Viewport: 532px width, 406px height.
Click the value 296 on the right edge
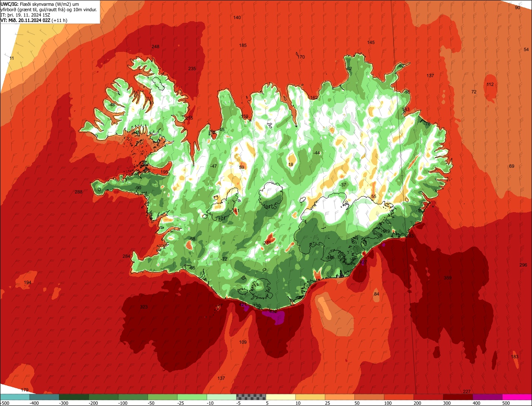(523, 265)
